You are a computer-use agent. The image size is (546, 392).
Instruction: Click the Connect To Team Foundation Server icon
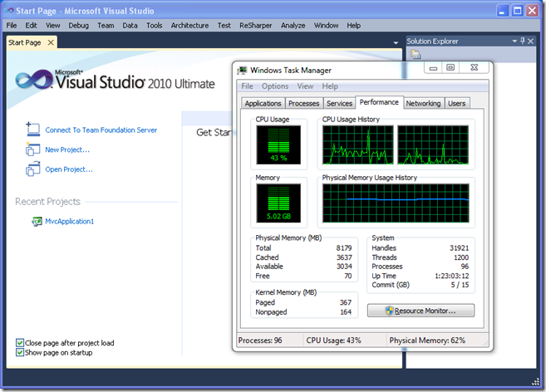point(33,130)
